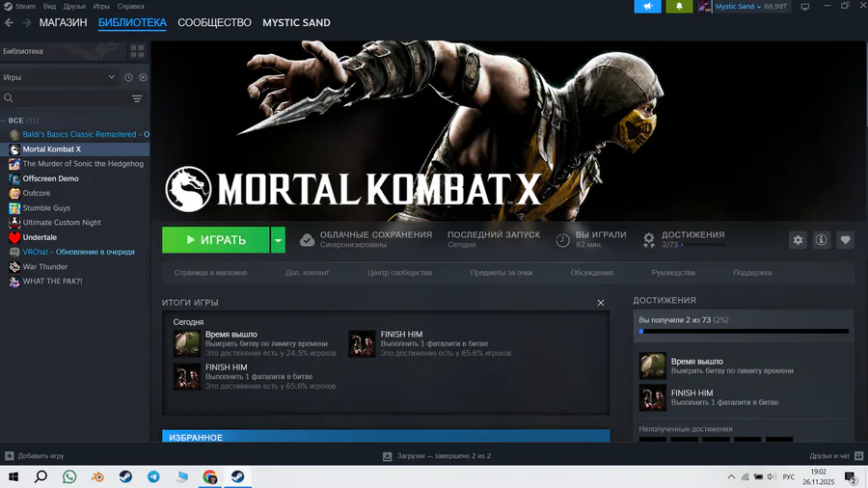Select Offscreen Demo in library
This screenshot has height=488, width=868.
coord(74,178)
